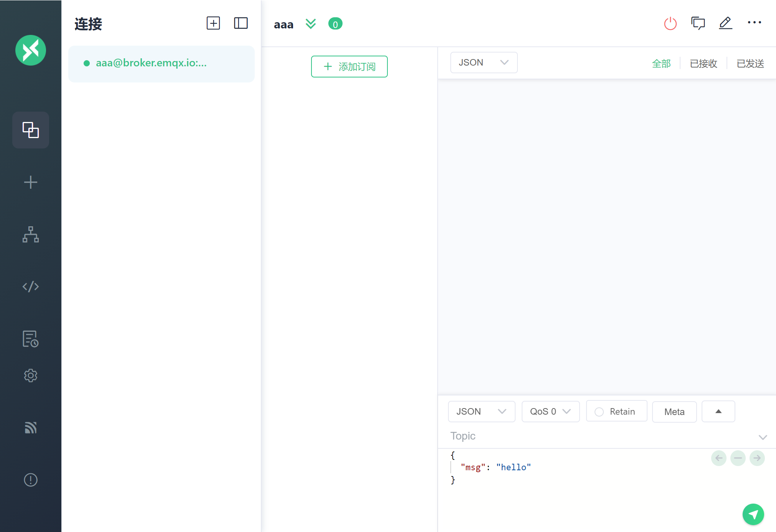Viewport: 776px width, 532px height.
Task: Click the green send message button
Action: (753, 514)
